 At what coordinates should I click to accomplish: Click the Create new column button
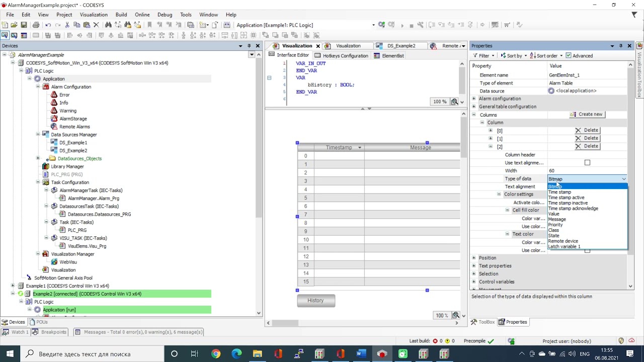coord(586,114)
